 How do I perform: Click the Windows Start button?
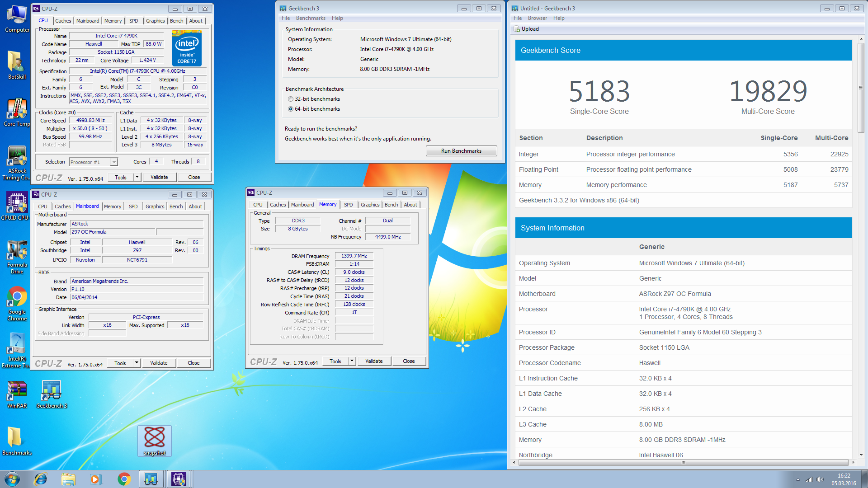coord(13,479)
